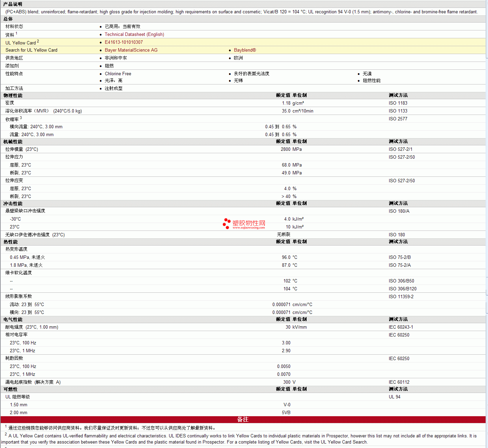Select the processing method 注射成型
The height and width of the screenshot is (448, 488).
pos(114,89)
